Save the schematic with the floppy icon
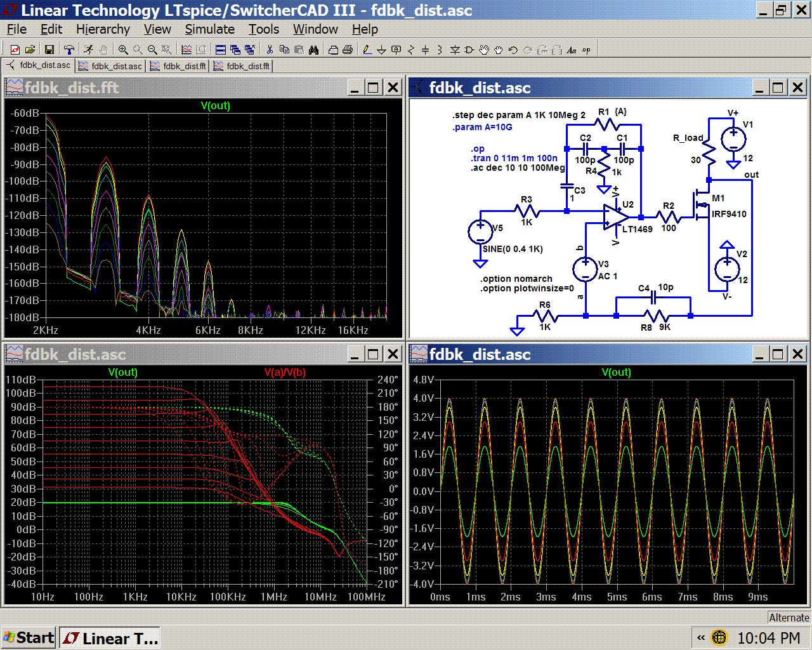 point(49,50)
